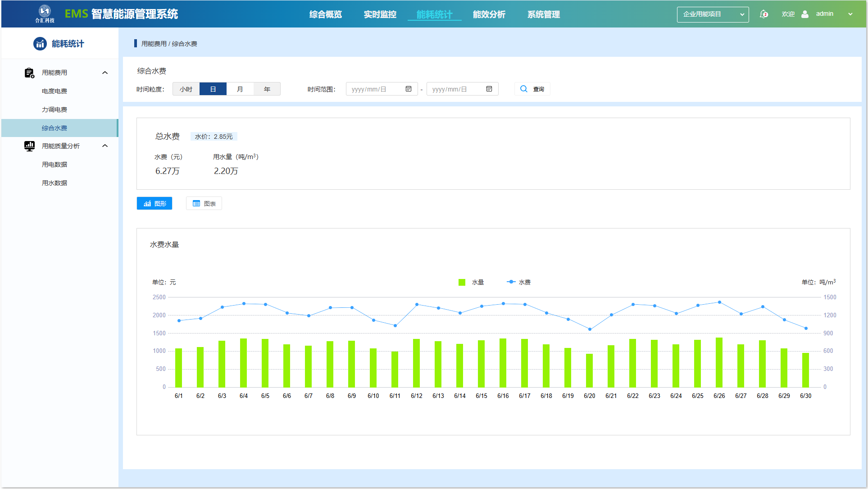Toggle the green 水量 legend swatch

(462, 282)
